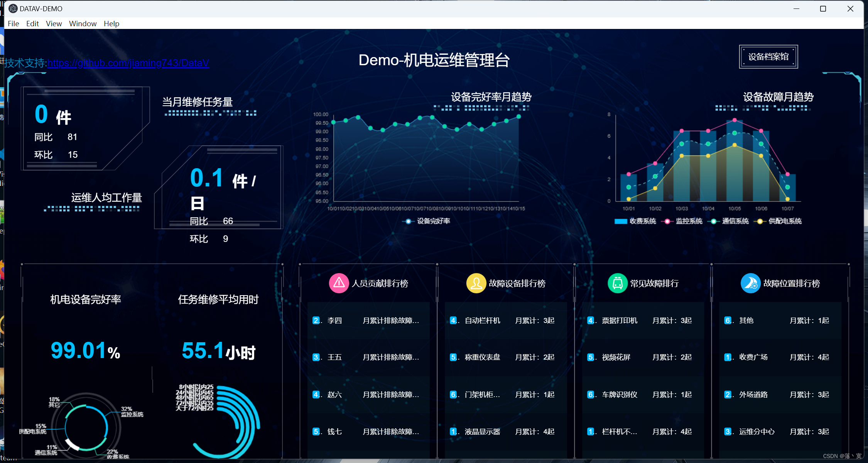Click the last data point of 设备完好率 line
The image size is (868, 463).
[x=518, y=117]
